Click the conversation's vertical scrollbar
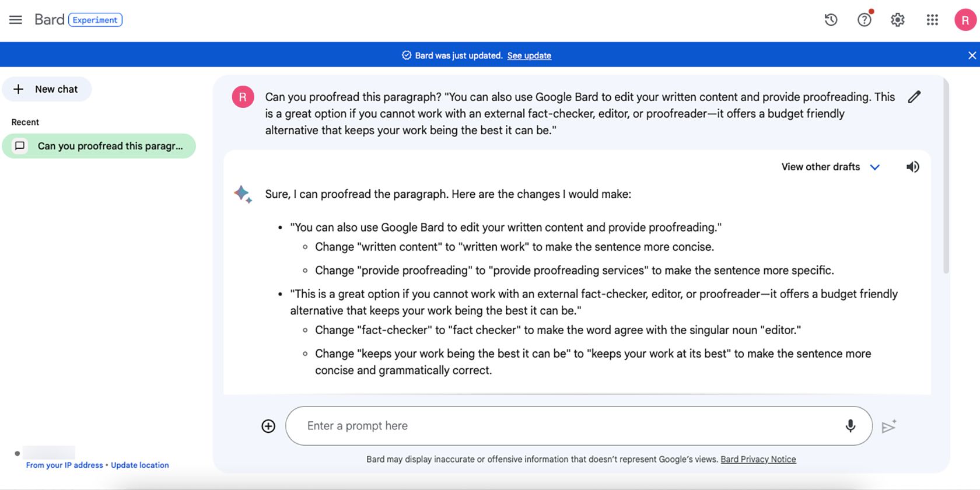The width and height of the screenshot is (980, 490). pyautogui.click(x=946, y=175)
